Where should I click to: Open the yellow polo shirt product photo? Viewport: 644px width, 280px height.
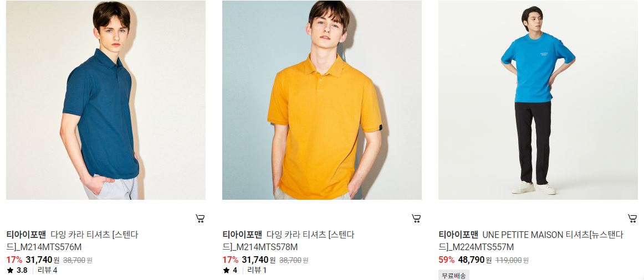point(322,100)
